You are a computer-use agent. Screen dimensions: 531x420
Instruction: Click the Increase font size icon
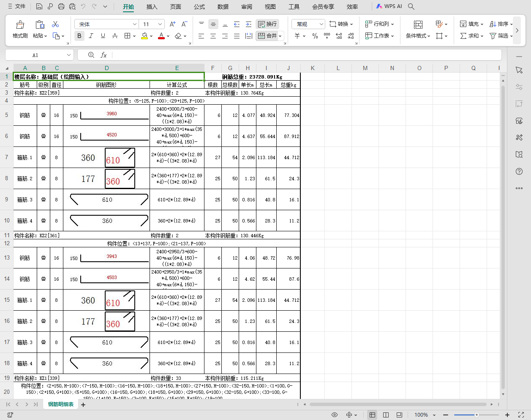pyautogui.click(x=172, y=24)
